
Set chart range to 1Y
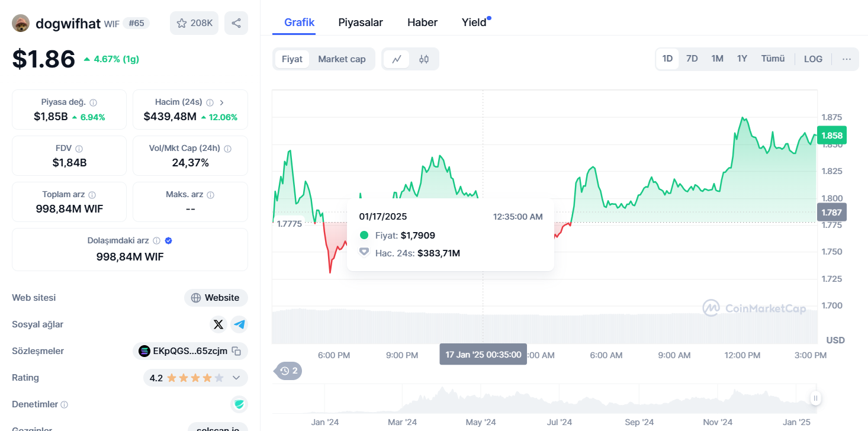742,59
